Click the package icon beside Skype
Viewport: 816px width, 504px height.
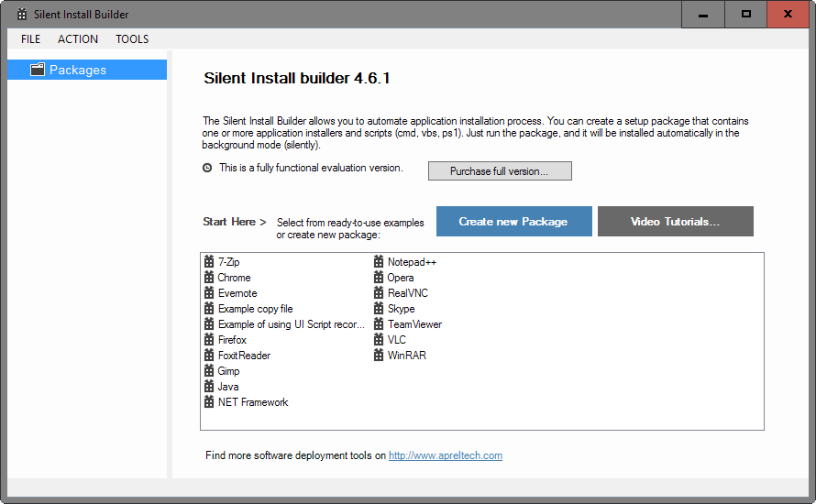[x=379, y=309]
